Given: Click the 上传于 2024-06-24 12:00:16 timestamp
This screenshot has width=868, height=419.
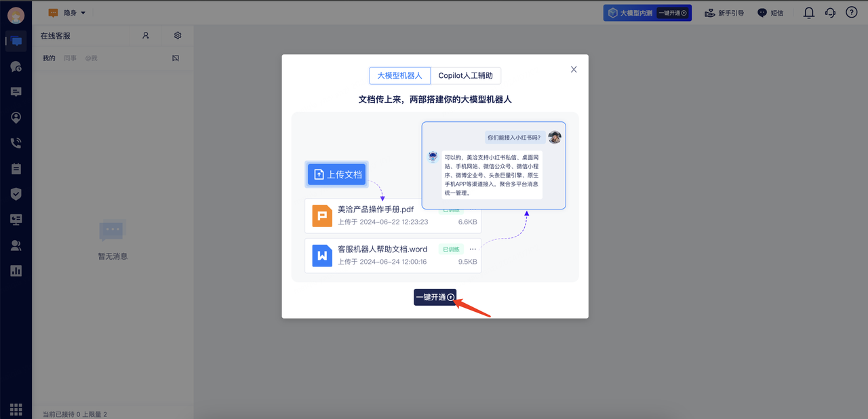Looking at the screenshot, I should 382,262.
